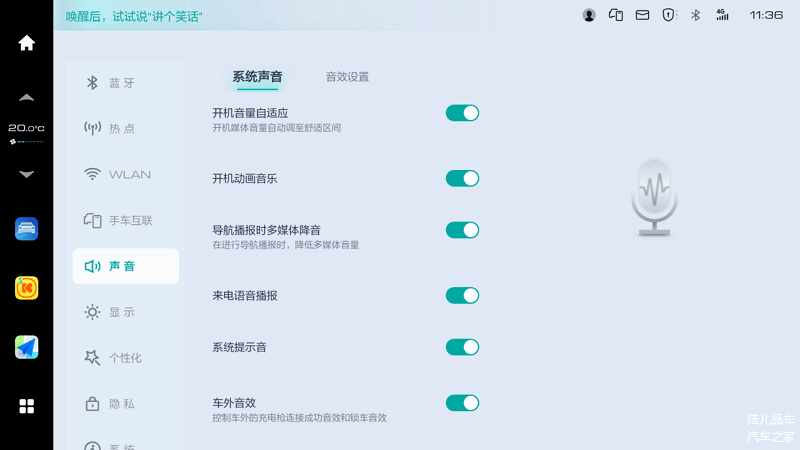Lower temperature with the down chevron

coord(27,174)
